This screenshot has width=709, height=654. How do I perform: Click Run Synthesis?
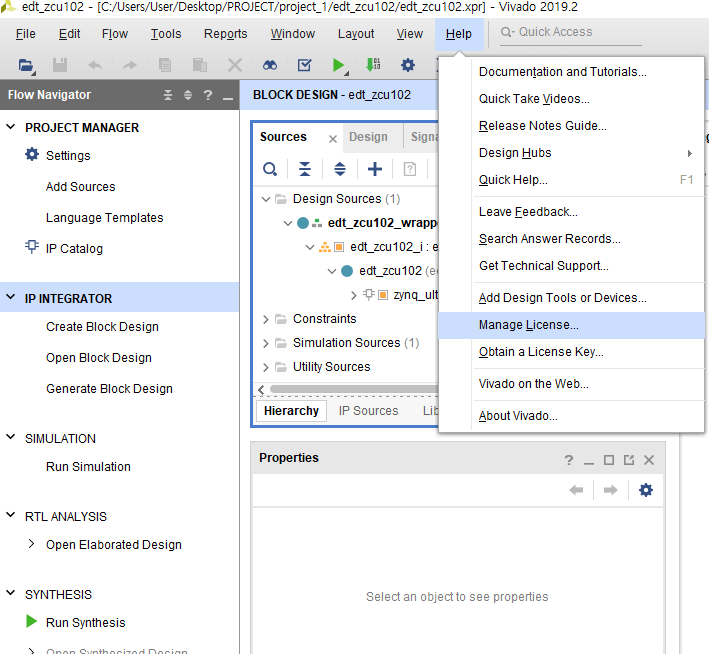(85, 623)
